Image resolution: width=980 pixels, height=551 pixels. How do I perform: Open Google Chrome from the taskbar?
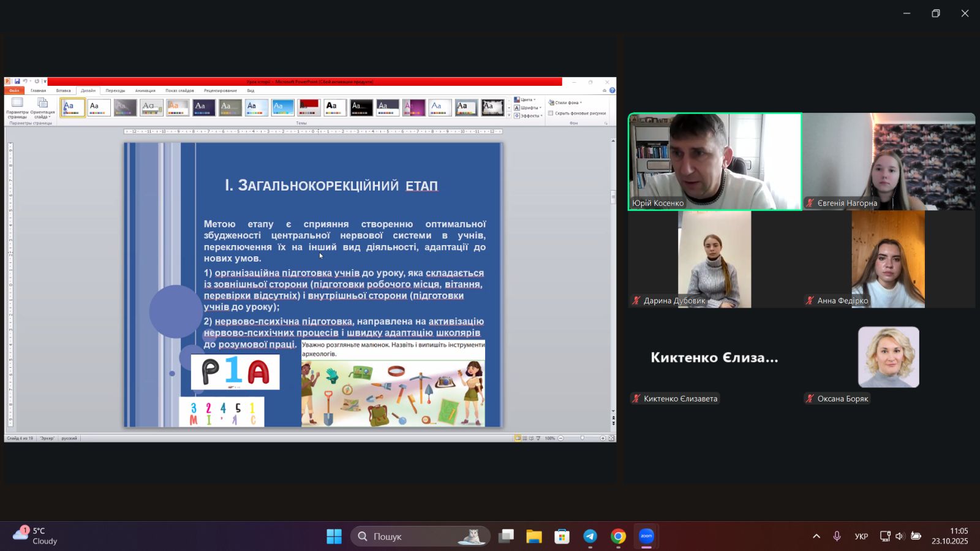point(618,536)
